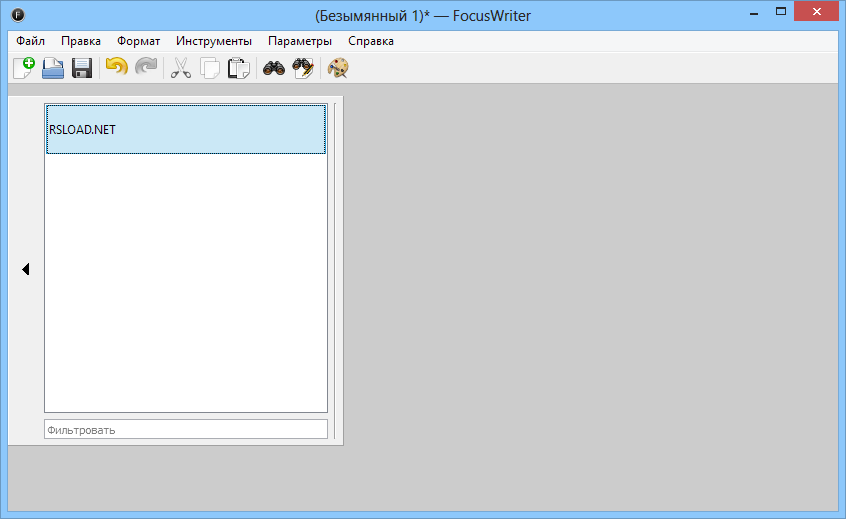Minimize the FocusWriter window

pyautogui.click(x=754, y=12)
